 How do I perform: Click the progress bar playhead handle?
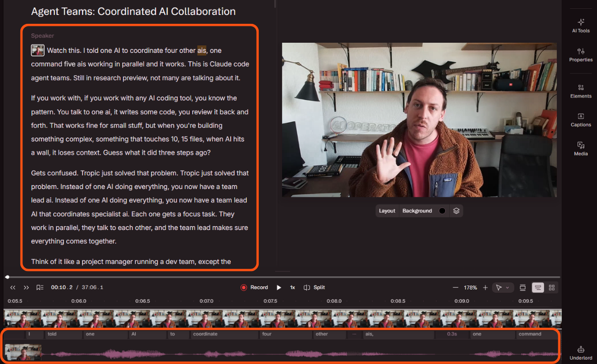click(7, 277)
